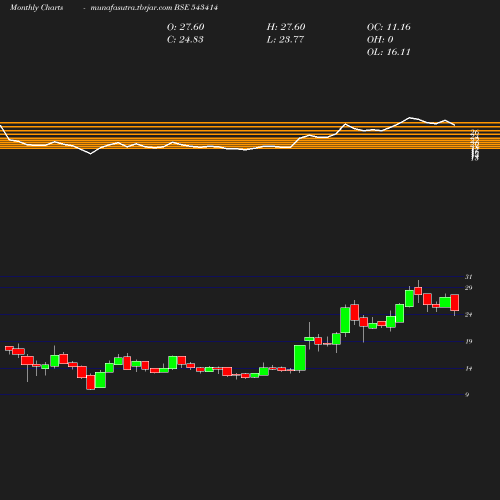
Task: Click the price axis label 29
Action: [468, 288]
